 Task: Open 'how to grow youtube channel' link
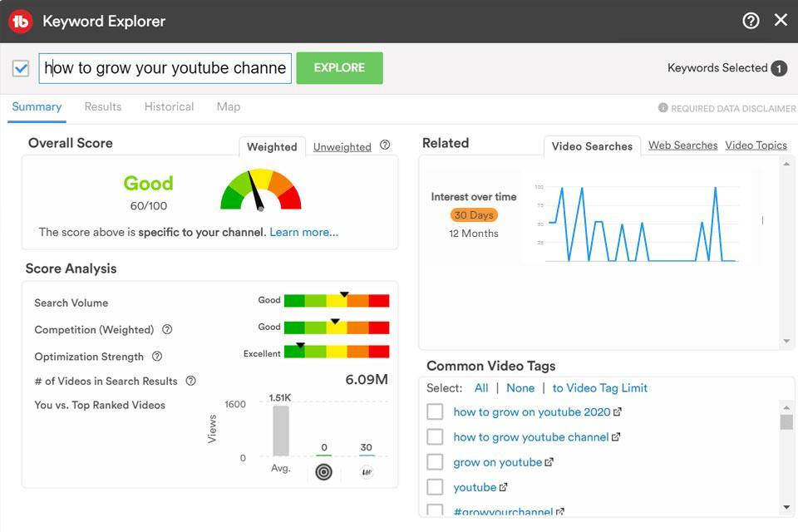click(x=531, y=436)
